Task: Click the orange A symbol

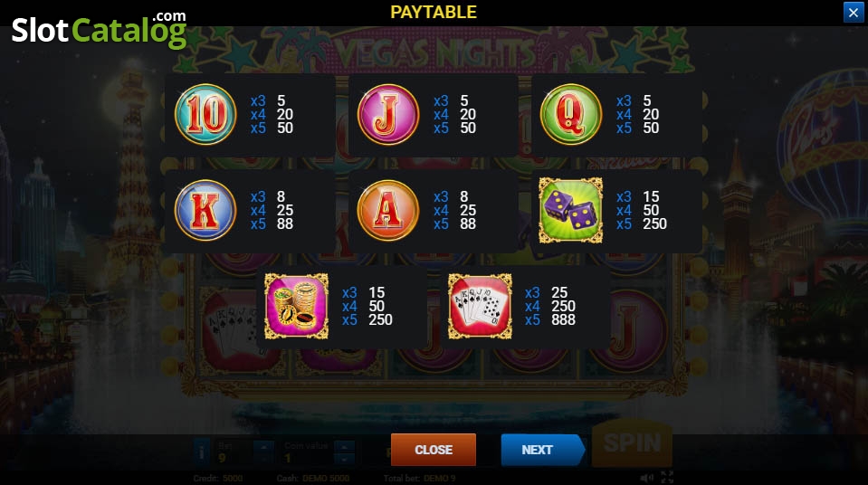Action: (388, 211)
